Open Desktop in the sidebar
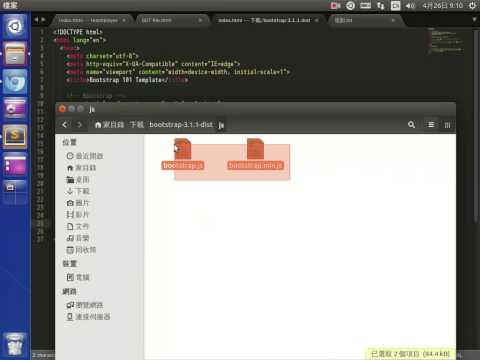 78,180
